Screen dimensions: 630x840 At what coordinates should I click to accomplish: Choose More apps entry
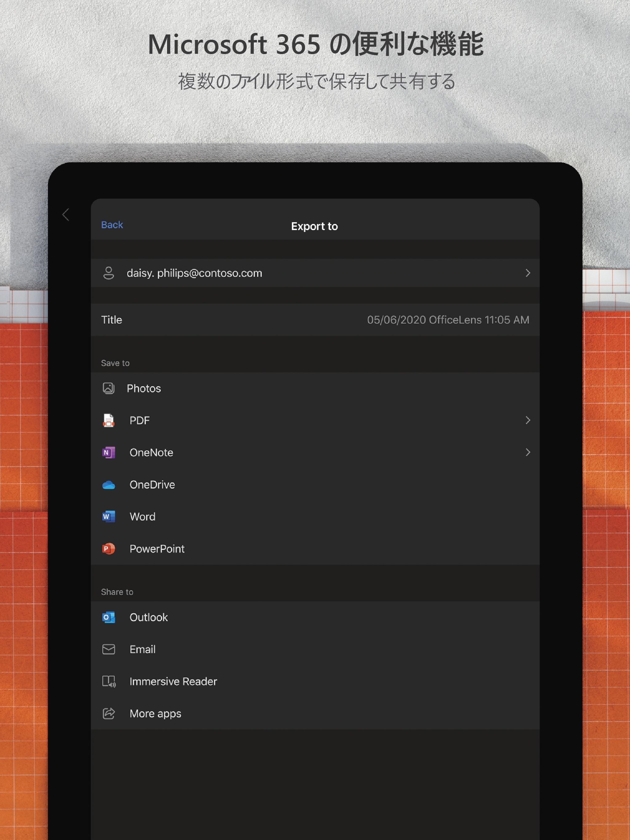(155, 714)
